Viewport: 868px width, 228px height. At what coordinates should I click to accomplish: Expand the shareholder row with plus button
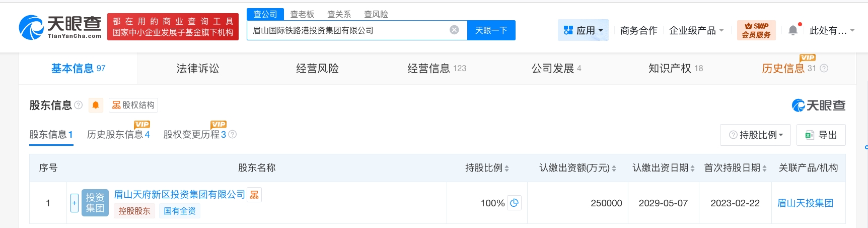[x=74, y=203]
